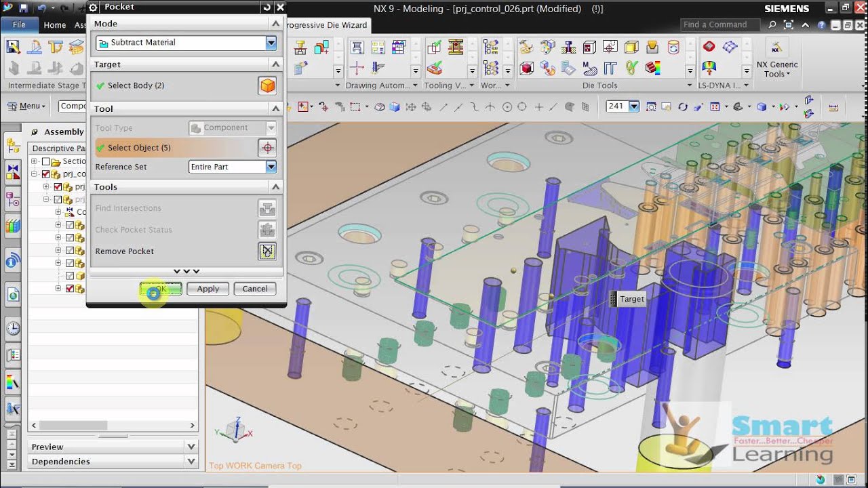
Task: Click the Die Tools red cube icon
Action: click(x=527, y=68)
